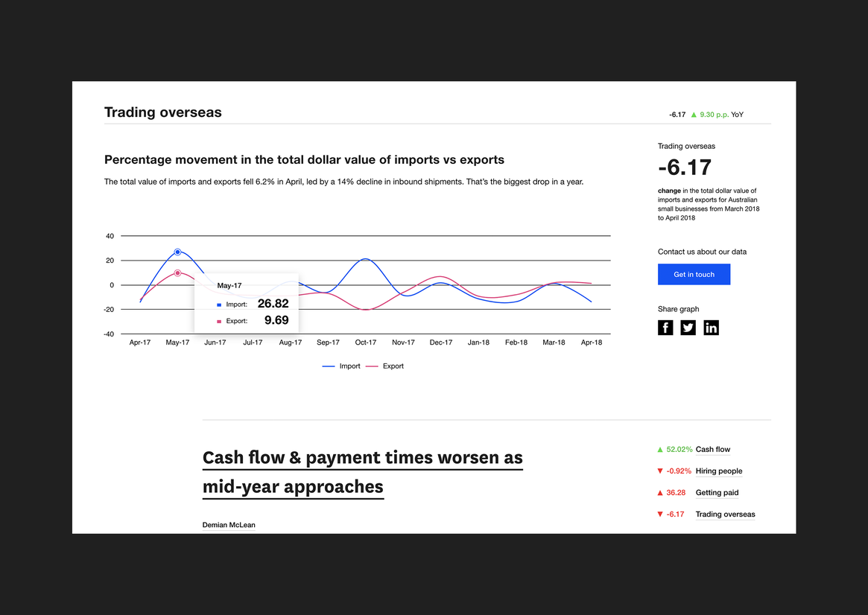Screen dimensions: 868x615
Task: Click the Oct-17 label on chart axis
Action: pos(366,342)
